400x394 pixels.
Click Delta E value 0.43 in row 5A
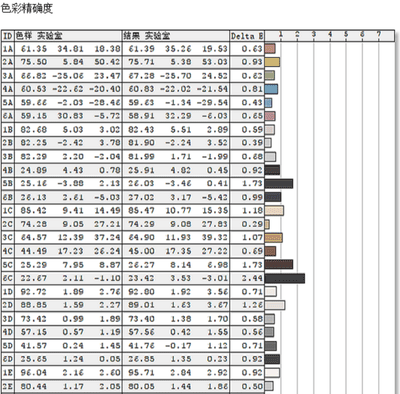pyautogui.click(x=252, y=103)
